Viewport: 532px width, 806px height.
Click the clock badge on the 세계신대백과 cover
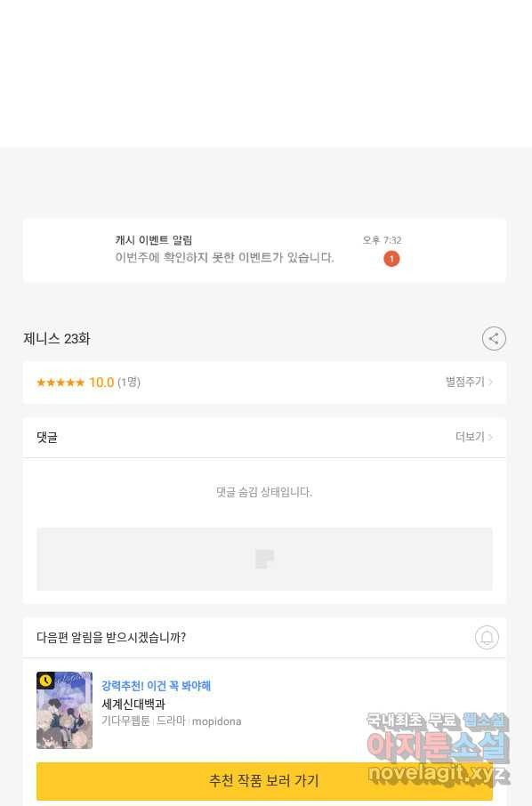(x=45, y=680)
